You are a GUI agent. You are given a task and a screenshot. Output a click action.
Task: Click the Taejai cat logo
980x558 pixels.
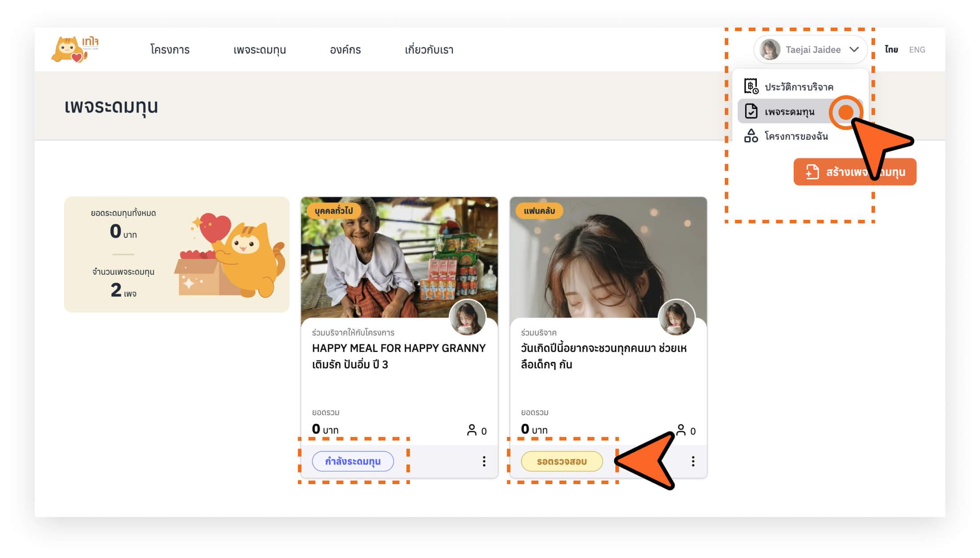75,49
